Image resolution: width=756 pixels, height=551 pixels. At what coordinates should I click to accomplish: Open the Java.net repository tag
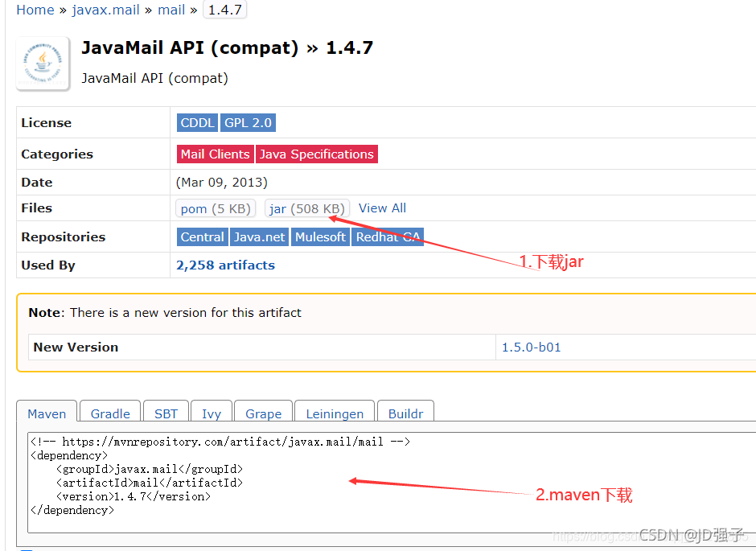pos(260,236)
